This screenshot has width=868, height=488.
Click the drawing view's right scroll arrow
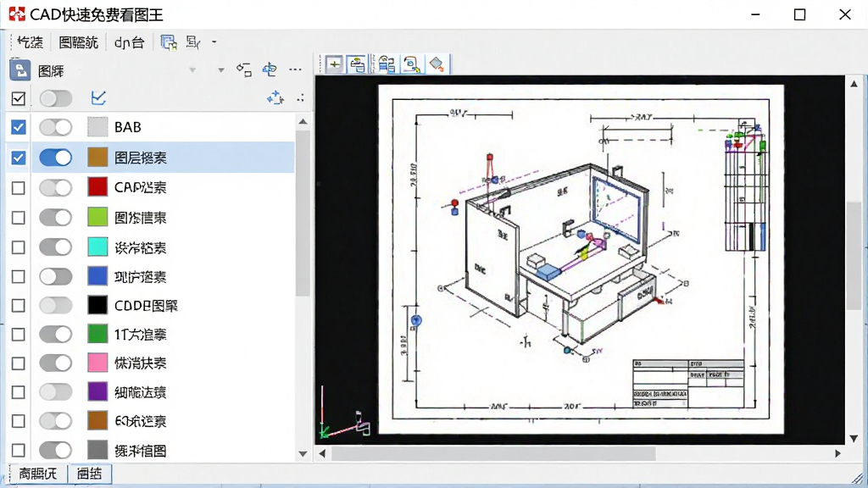(x=837, y=453)
